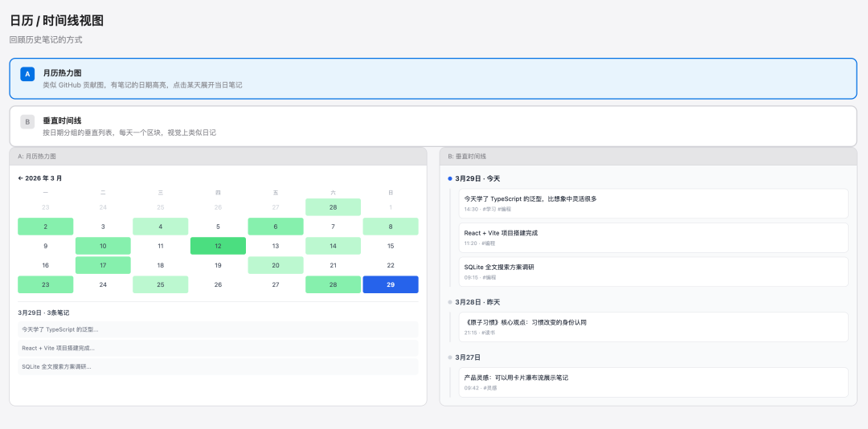
Task: Click the B: 垂直时间线 panel header
Action: coord(649,156)
